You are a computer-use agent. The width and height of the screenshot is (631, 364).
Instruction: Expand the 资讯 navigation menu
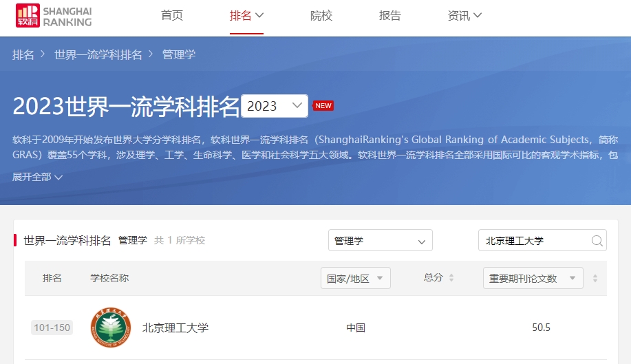(464, 16)
